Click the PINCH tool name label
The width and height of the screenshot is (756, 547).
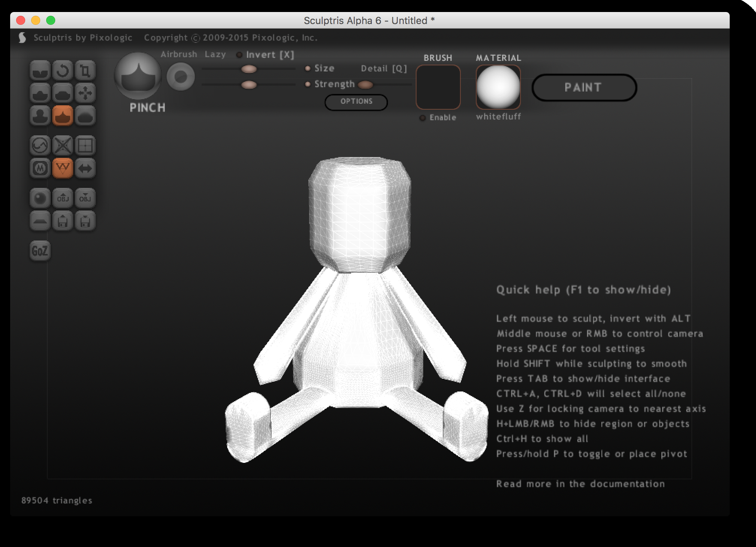point(148,108)
